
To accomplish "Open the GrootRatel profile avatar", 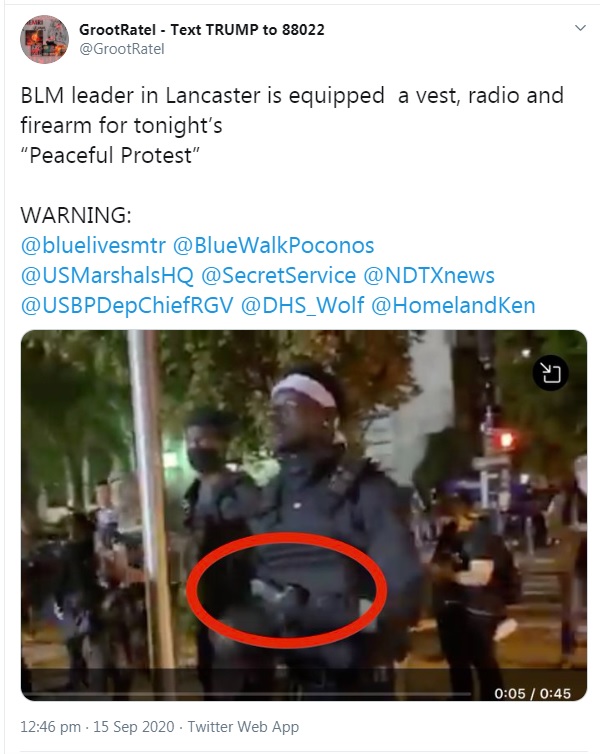I will point(44,39).
